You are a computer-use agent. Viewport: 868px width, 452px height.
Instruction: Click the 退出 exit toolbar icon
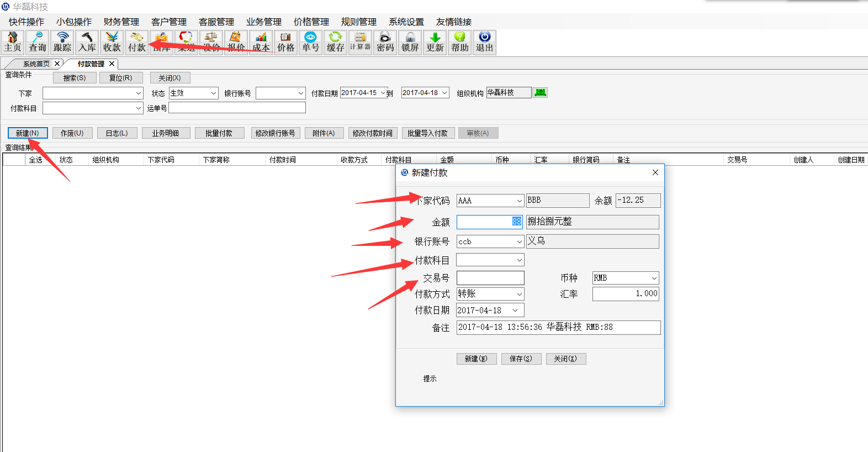(484, 42)
